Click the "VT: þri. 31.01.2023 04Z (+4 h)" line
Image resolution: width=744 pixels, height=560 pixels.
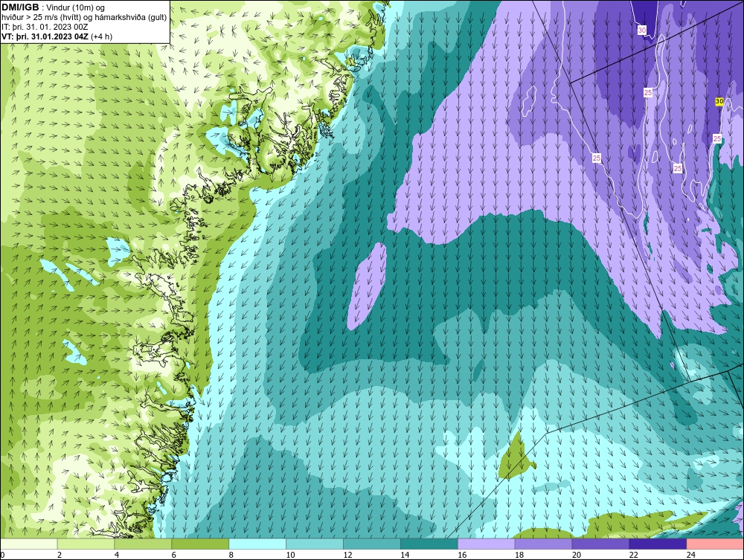coord(57,36)
